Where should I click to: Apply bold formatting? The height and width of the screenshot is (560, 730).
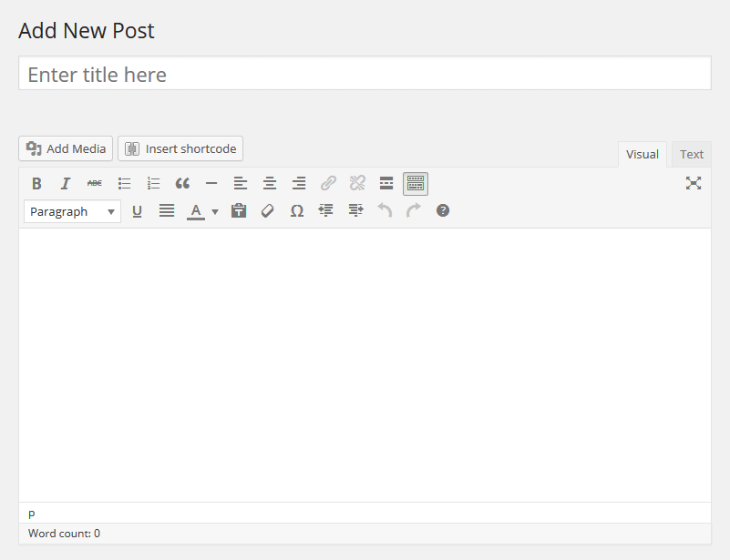36,183
